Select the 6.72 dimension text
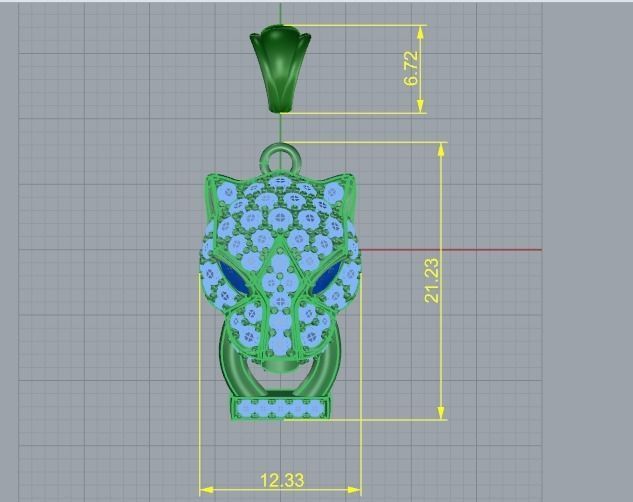 [411, 68]
